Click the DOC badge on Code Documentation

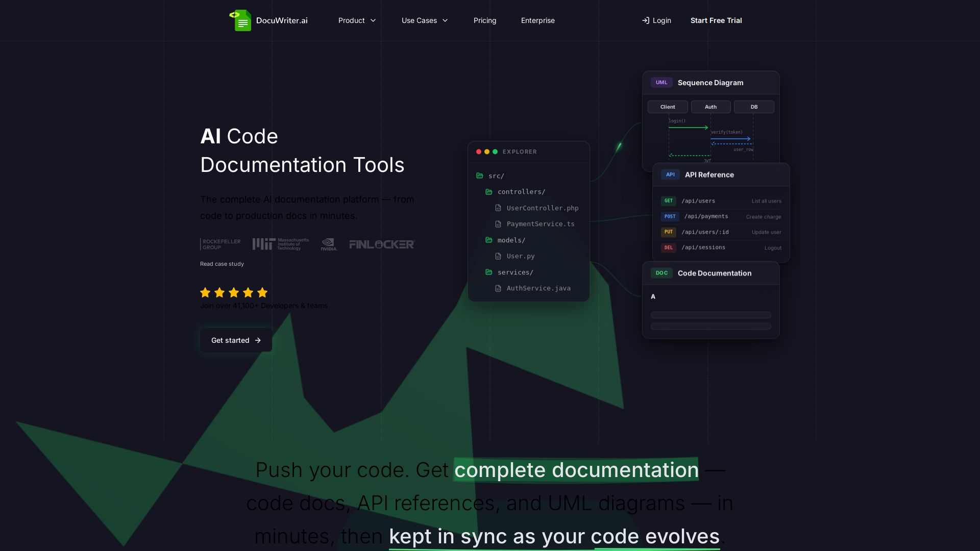(661, 273)
